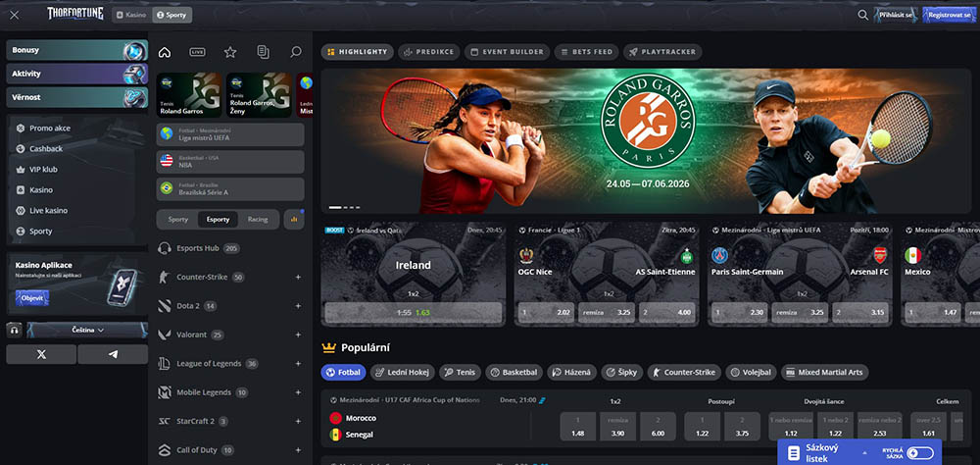Click the first carousel indicator dot on banner
The image size is (980, 465).
point(335,207)
